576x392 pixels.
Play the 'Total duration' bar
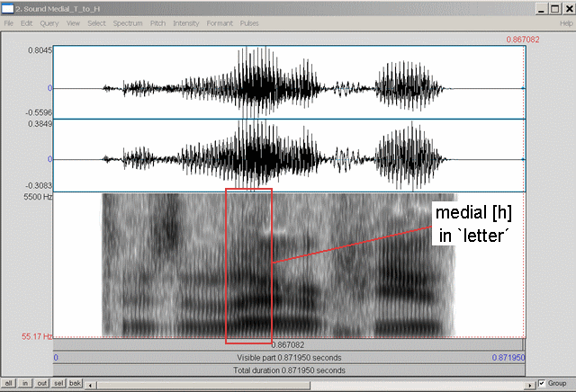pyautogui.click(x=288, y=370)
